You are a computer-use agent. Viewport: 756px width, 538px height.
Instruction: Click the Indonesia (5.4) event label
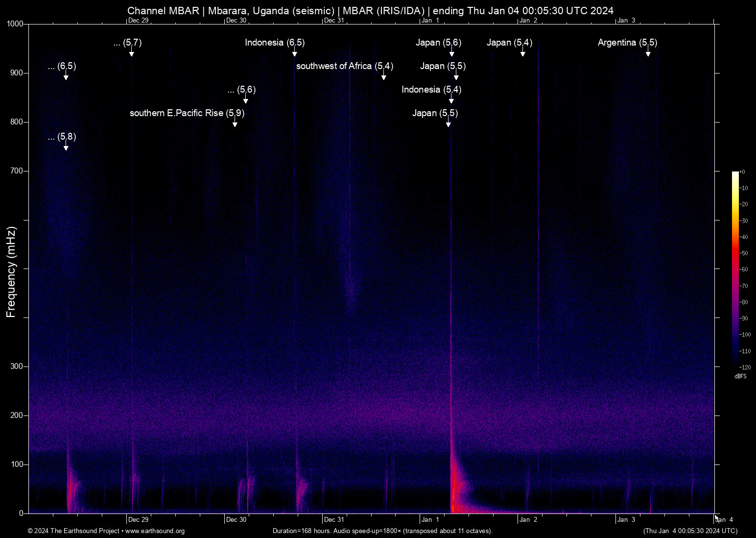click(x=431, y=90)
